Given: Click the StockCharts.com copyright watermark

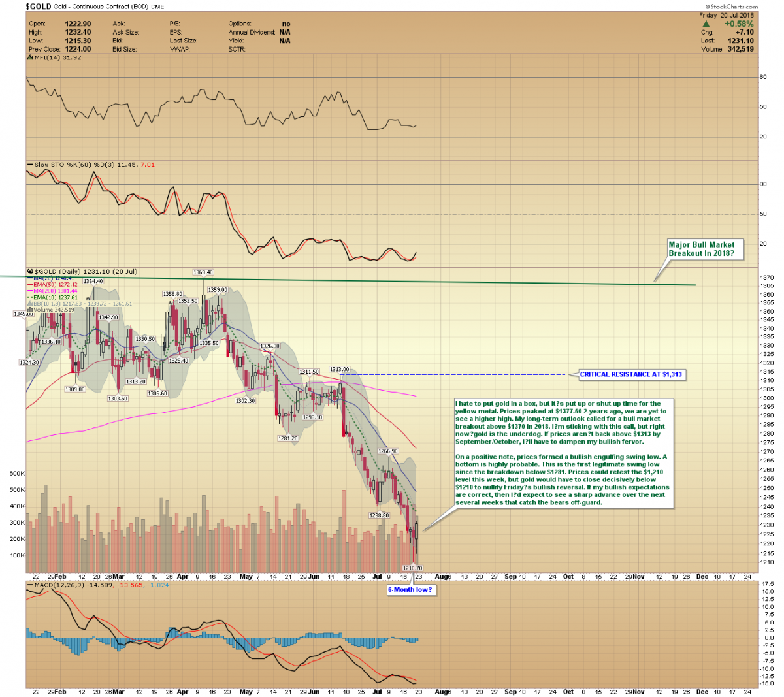Looking at the screenshot, I should coord(731,7).
